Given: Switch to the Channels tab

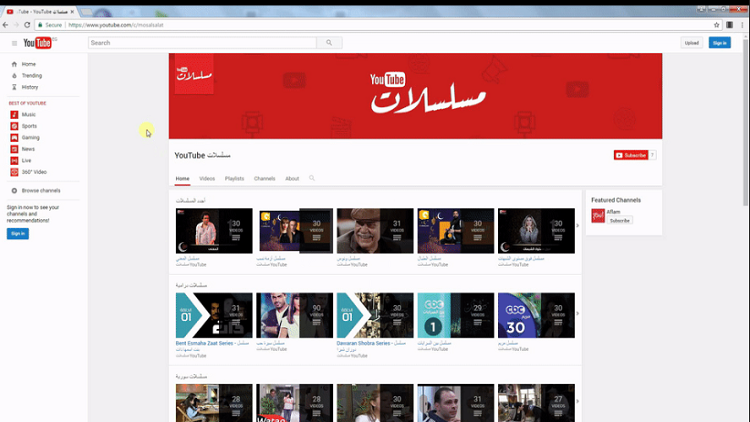Looking at the screenshot, I should (265, 178).
